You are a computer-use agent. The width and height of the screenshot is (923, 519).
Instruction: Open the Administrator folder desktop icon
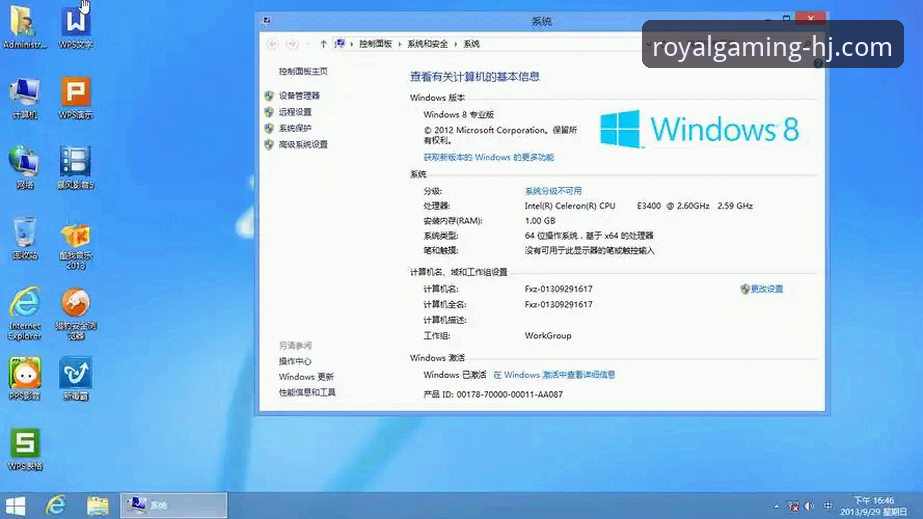point(24,26)
